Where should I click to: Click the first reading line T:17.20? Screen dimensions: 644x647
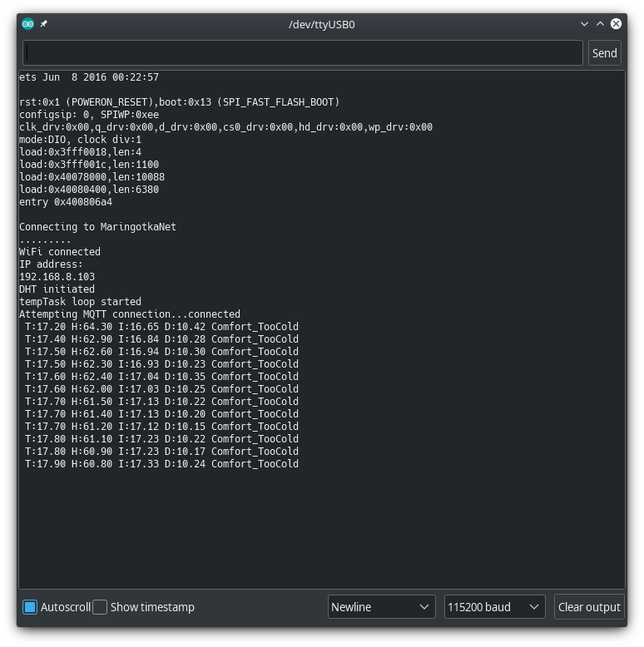click(161, 327)
